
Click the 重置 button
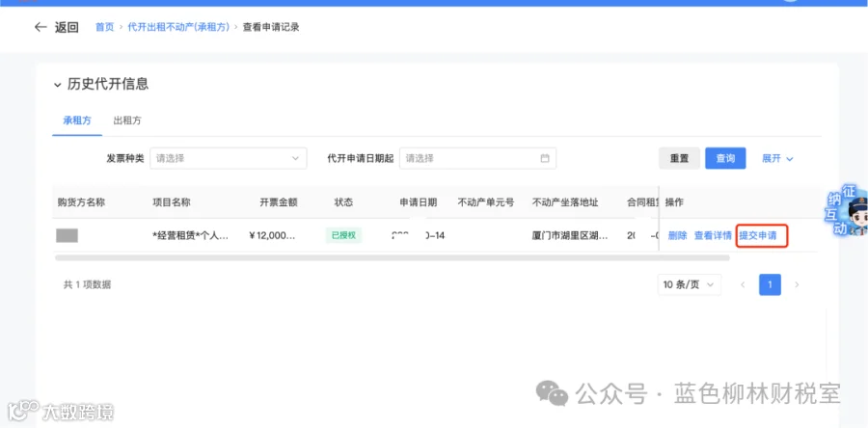click(x=679, y=158)
